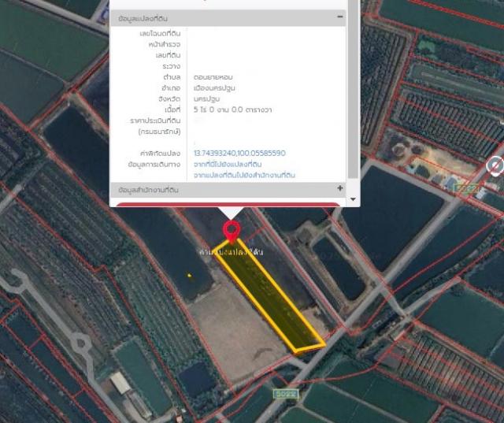Viewport: 504px width, 423px height.
Task: Collapse the ข้อมูลแปลงที่ดิน section minus icon
Action: pos(339,17)
